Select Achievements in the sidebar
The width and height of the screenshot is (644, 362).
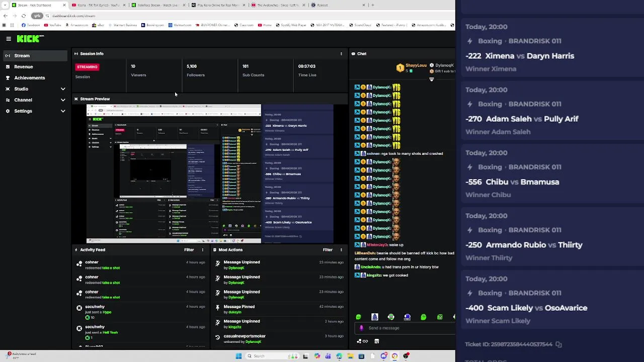(x=35, y=78)
